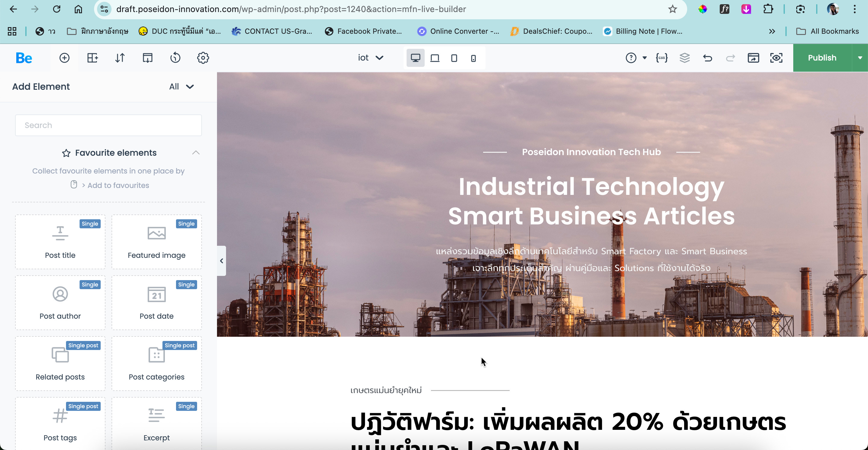
Task: Click the undo arrow icon
Action: point(708,58)
